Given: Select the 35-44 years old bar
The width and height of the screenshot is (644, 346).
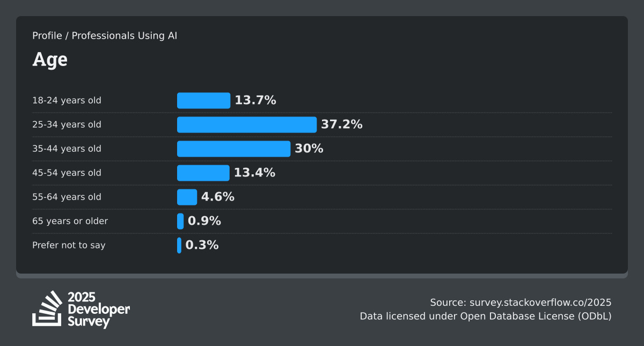Looking at the screenshot, I should [x=233, y=149].
